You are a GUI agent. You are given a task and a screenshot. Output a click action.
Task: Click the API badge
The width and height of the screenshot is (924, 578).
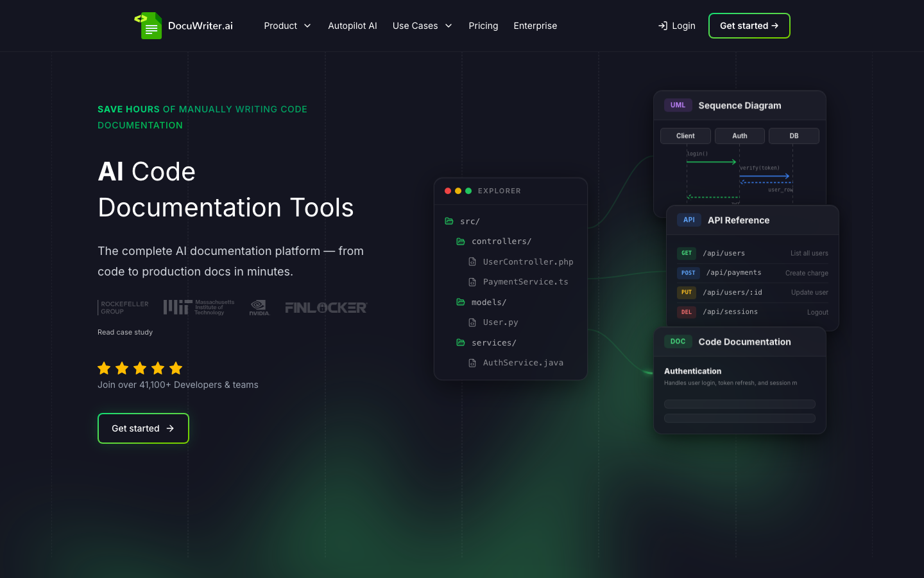point(689,220)
